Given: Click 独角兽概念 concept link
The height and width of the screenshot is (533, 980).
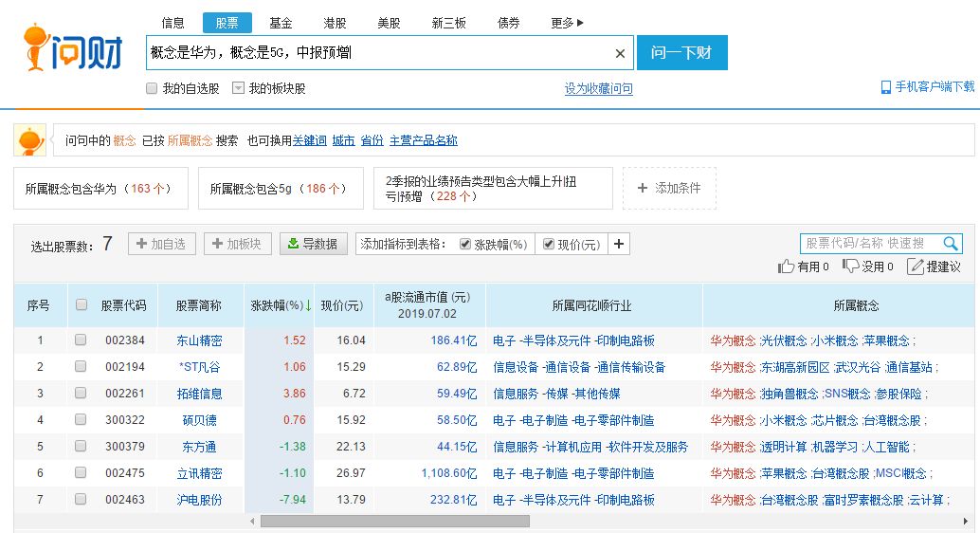Looking at the screenshot, I should click(x=789, y=394).
